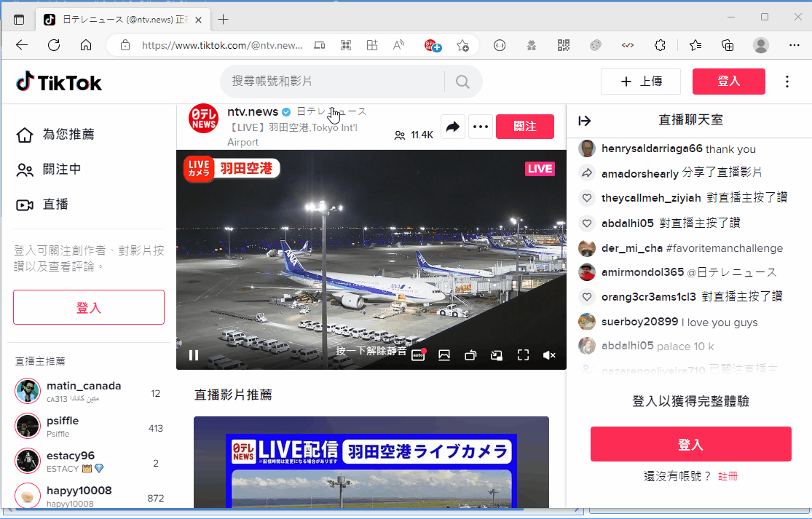Viewport: 812px width, 519px height.
Task: Click the search magnifier icon
Action: click(462, 82)
